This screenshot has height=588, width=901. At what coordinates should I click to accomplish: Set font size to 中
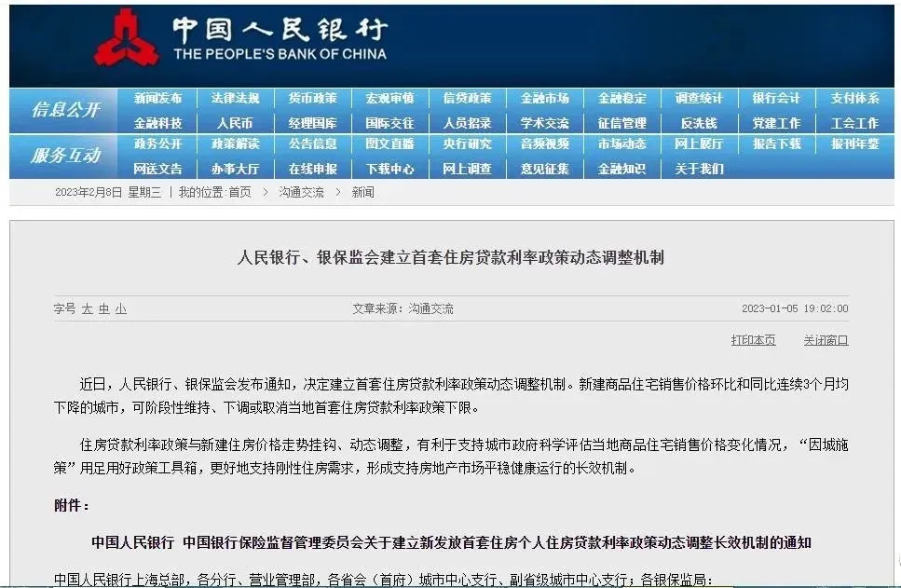(104, 309)
